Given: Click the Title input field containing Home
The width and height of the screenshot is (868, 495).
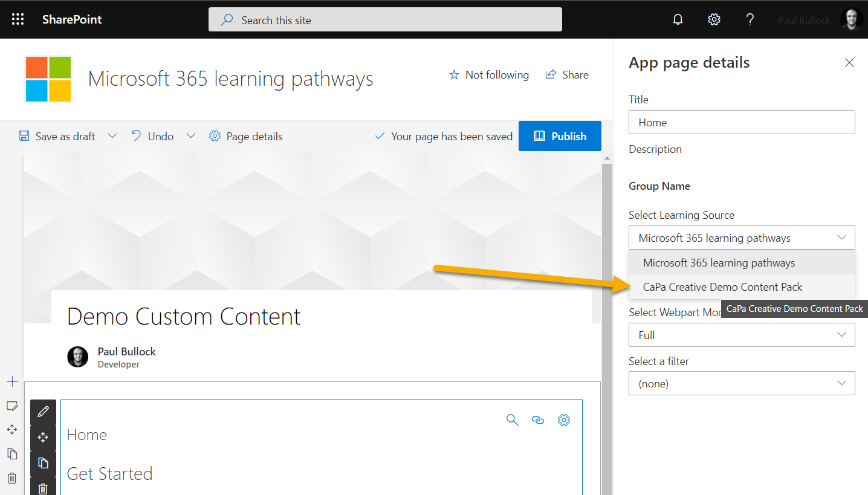Looking at the screenshot, I should click(742, 122).
